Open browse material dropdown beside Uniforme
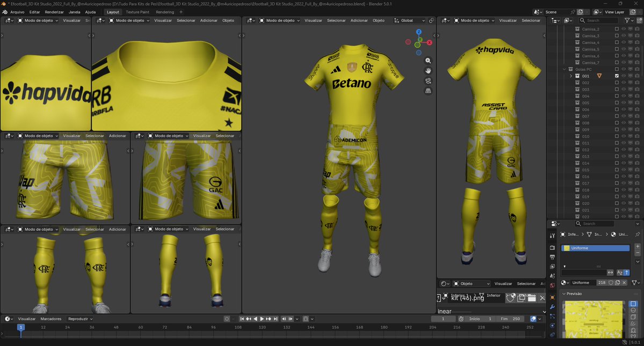This screenshot has width=644, height=346. pos(565,283)
